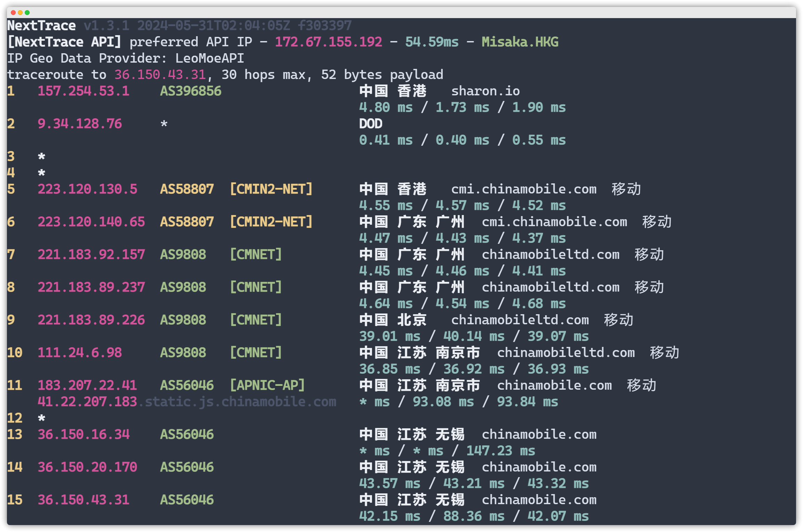The image size is (803, 532).
Task: Click API IP address 172.67.155.192
Action: (329, 42)
